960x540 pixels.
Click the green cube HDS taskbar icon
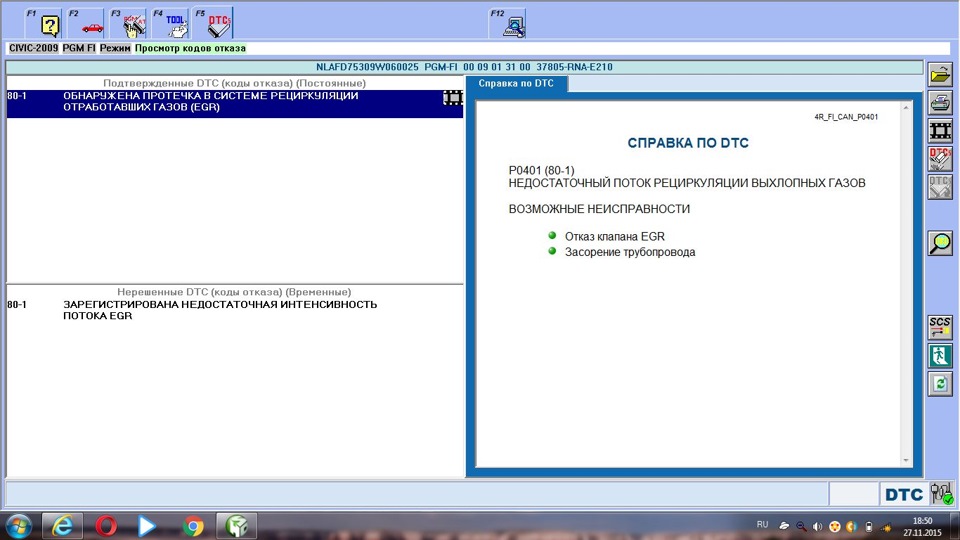click(236, 527)
